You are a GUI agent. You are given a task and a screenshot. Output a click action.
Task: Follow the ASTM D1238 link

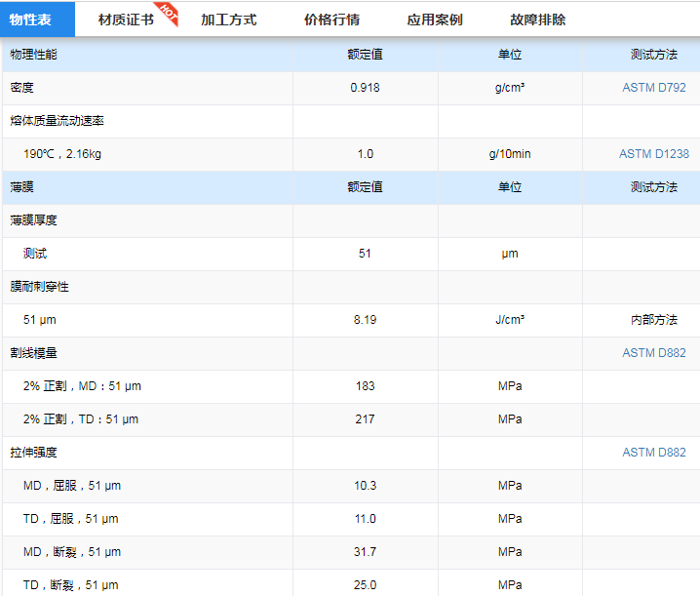point(653,154)
